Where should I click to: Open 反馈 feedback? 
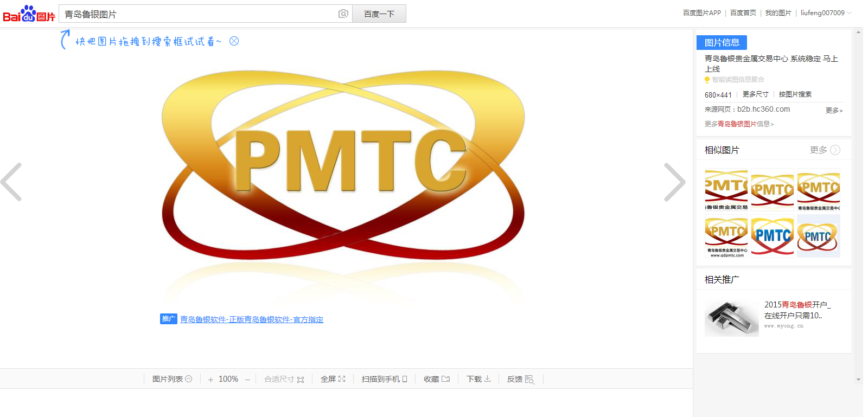coord(521,379)
